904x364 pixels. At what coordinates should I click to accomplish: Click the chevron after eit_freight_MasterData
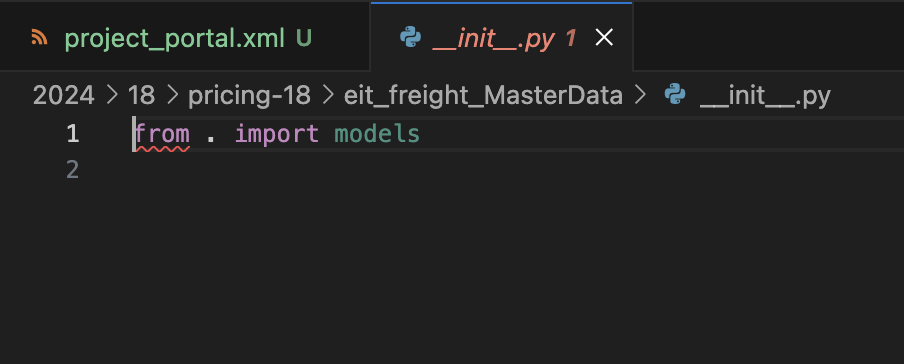(640, 95)
